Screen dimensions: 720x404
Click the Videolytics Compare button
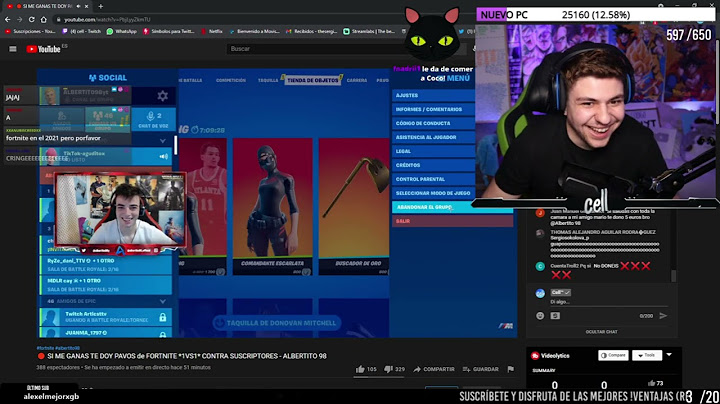point(613,355)
